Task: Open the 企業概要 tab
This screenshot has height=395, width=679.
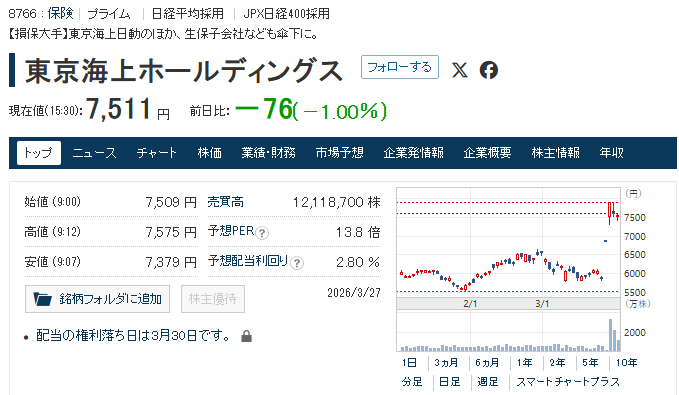Action: click(x=487, y=153)
